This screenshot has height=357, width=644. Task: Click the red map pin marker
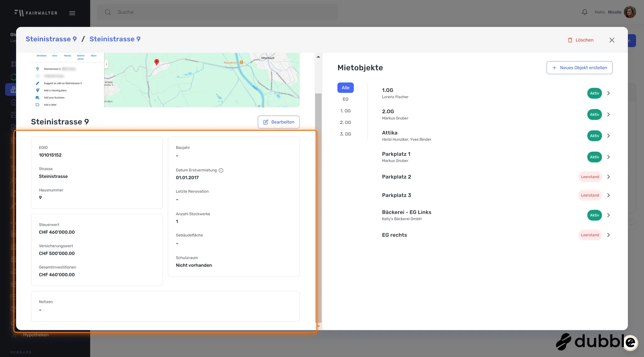point(157,62)
